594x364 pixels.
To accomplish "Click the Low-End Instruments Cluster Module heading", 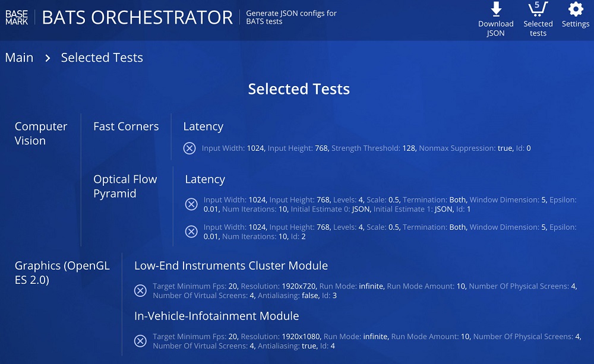I will click(x=230, y=265).
